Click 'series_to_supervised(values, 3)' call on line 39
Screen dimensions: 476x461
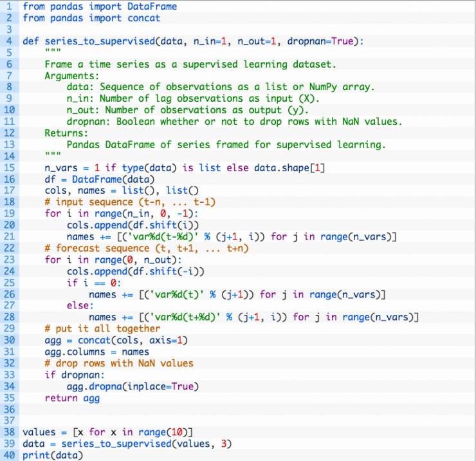point(146,444)
